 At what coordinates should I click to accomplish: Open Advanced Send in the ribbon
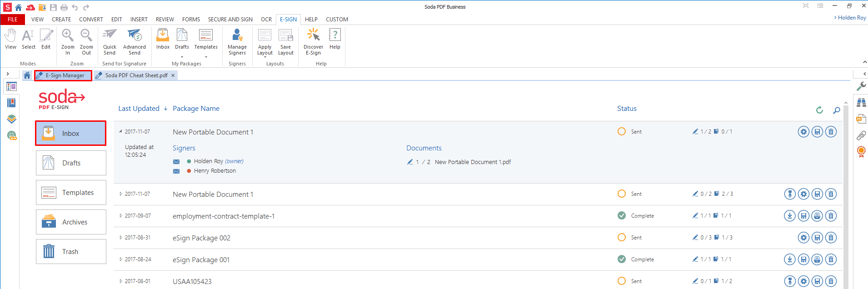click(135, 42)
